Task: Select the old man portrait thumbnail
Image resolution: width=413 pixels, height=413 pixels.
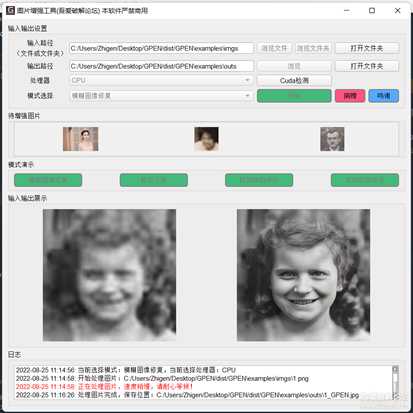Action: coord(332,139)
